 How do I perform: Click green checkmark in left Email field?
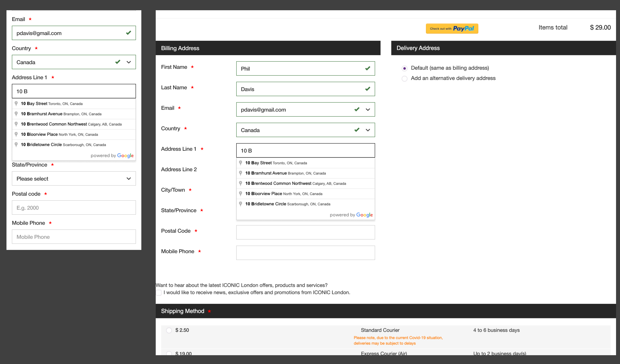coord(128,33)
